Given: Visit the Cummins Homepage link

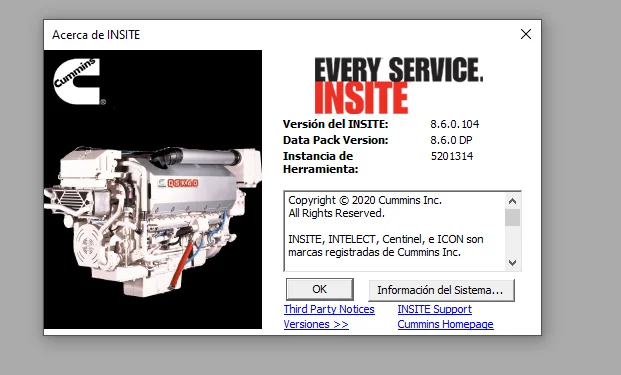Looking at the screenshot, I should click(446, 324).
